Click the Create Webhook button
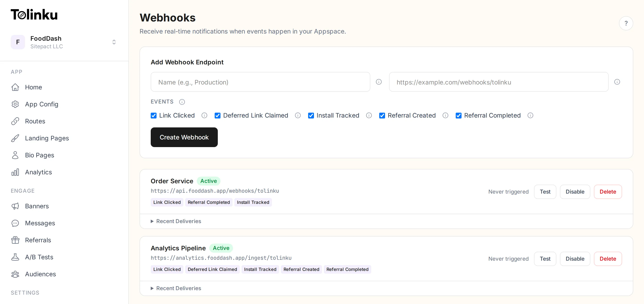 coord(184,137)
